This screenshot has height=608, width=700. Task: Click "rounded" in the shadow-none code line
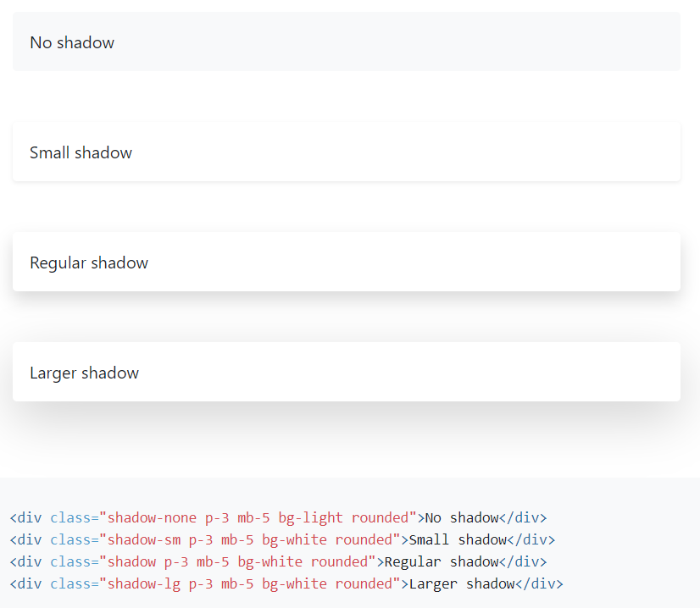(380, 517)
